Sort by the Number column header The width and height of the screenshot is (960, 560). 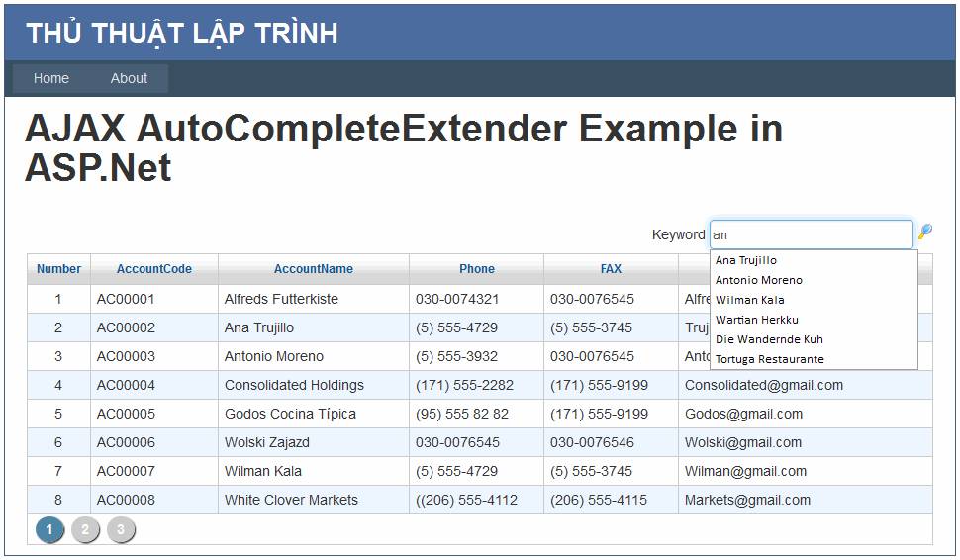[x=58, y=269]
